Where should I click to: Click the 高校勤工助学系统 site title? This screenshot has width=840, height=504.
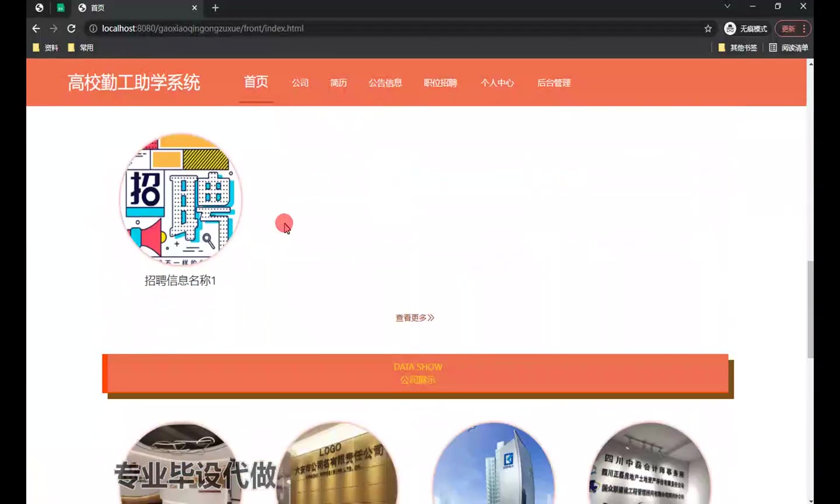click(134, 82)
